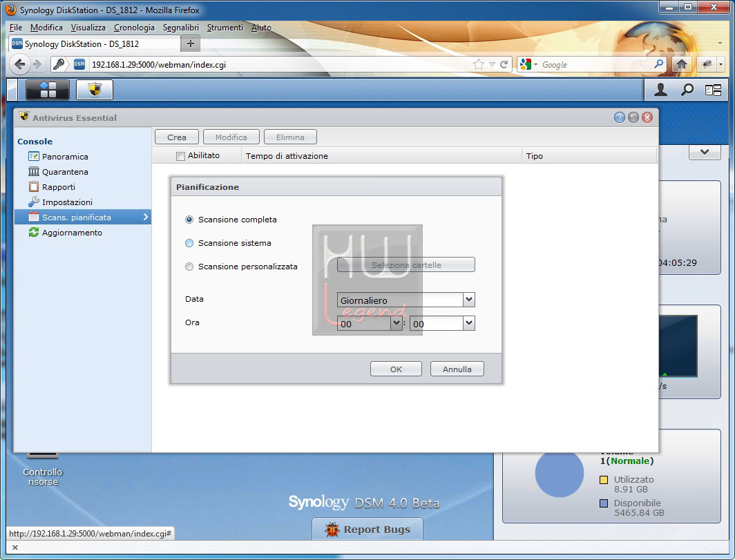Click the Utilizzato yellow legend swatch
735x560 pixels.
point(604,480)
